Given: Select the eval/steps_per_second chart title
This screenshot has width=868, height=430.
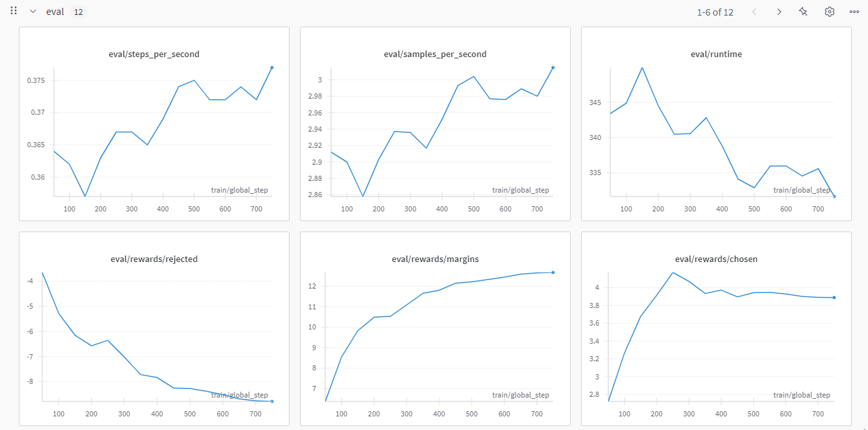Looking at the screenshot, I should (154, 54).
